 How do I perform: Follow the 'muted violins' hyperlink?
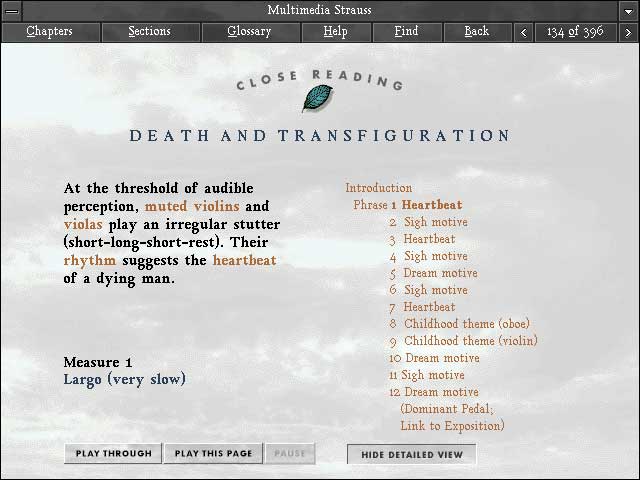point(192,206)
